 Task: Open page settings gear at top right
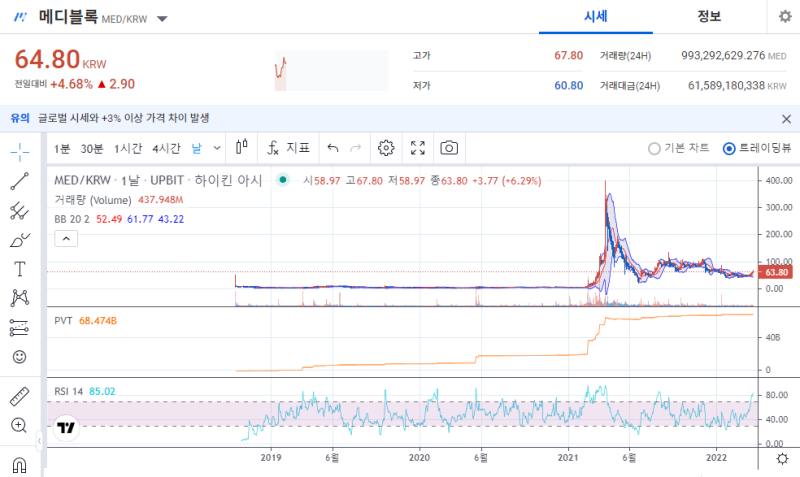click(x=785, y=16)
